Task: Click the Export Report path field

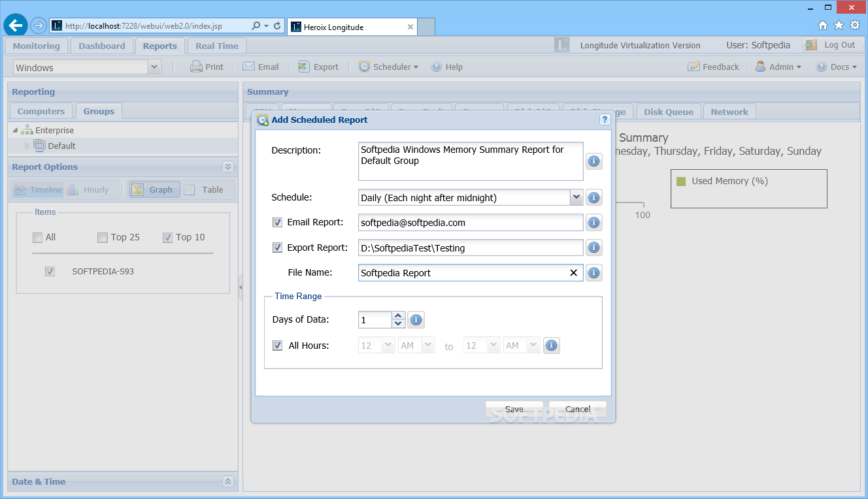Action: (471, 248)
